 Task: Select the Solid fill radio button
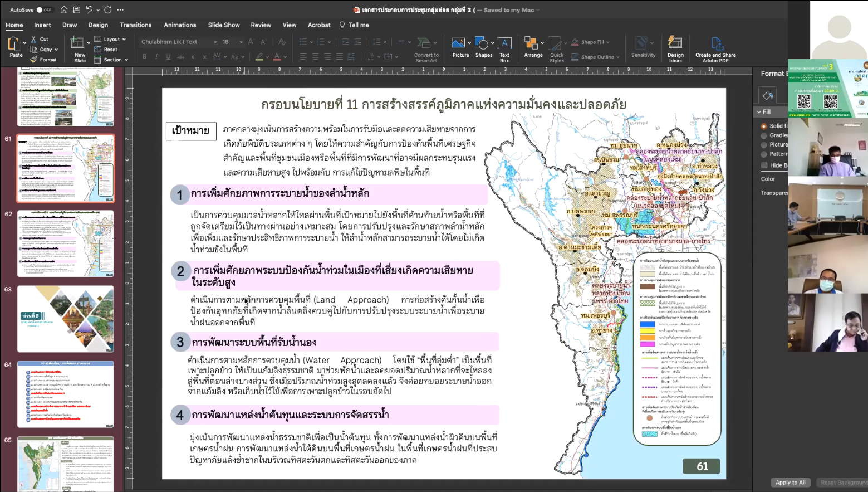coord(764,126)
